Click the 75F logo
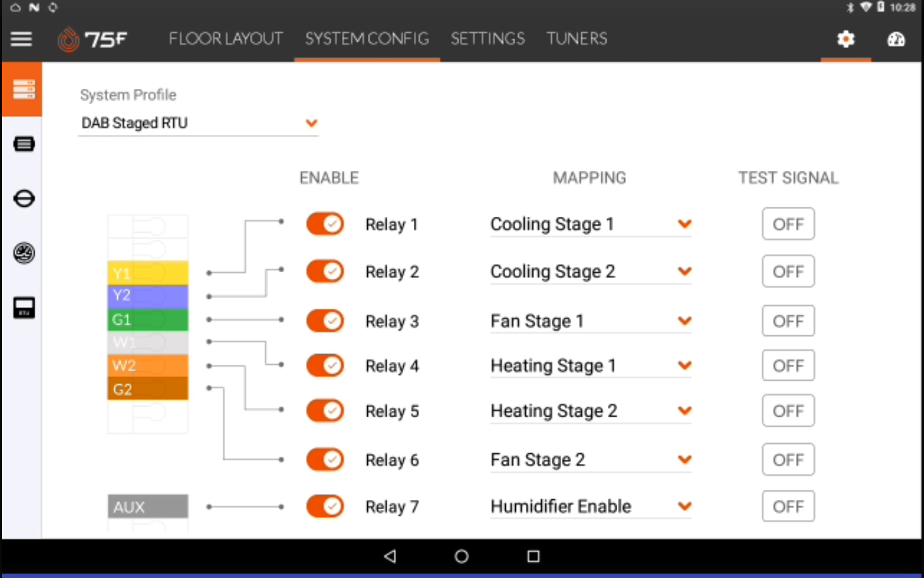Screen dimensions: 924x578 (x=92, y=40)
